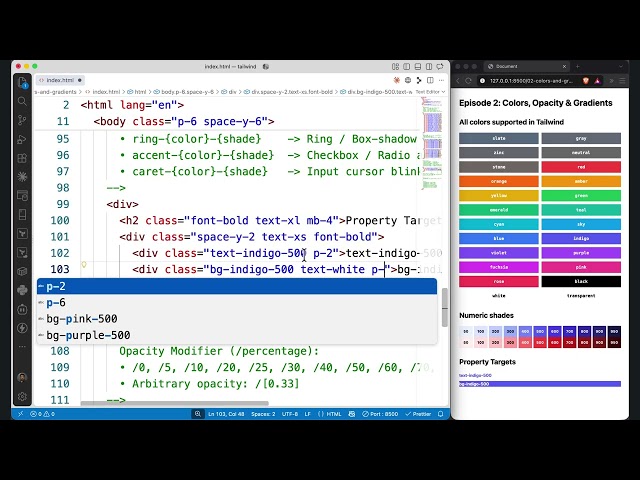This screenshot has width=640, height=480.
Task: Open the Accounts icon in the activity bar
Action: 22,378
